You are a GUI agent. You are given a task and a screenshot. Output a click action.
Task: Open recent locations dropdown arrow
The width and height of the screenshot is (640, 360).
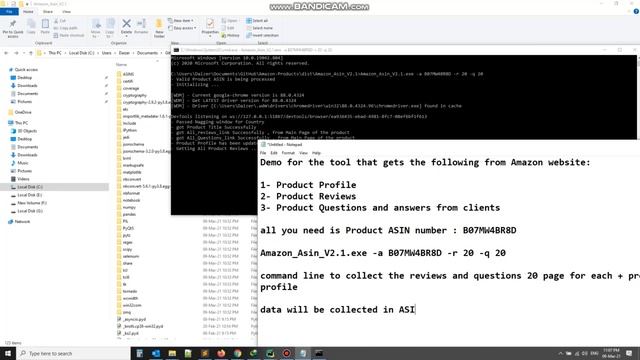click(x=24, y=53)
